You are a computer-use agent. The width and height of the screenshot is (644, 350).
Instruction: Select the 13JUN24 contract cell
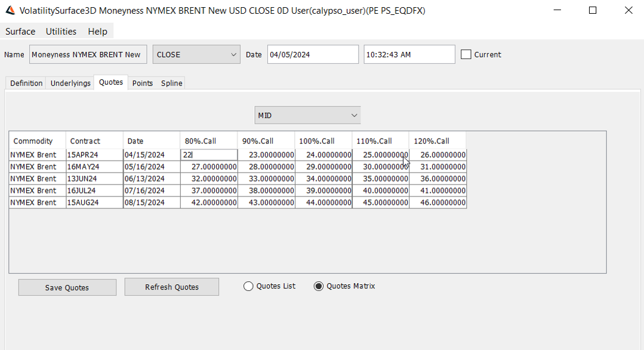pos(94,179)
